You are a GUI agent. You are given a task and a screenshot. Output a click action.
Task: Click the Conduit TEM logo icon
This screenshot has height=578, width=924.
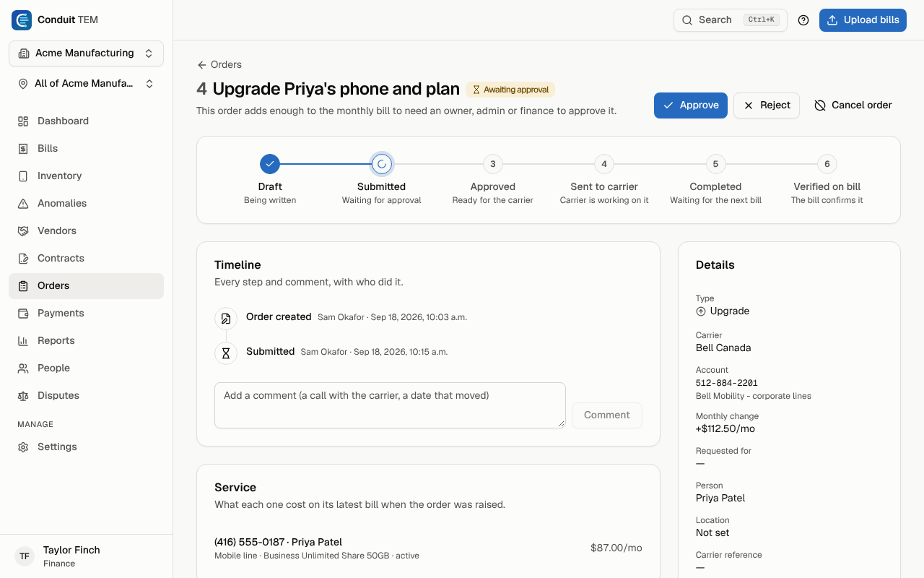[22, 20]
